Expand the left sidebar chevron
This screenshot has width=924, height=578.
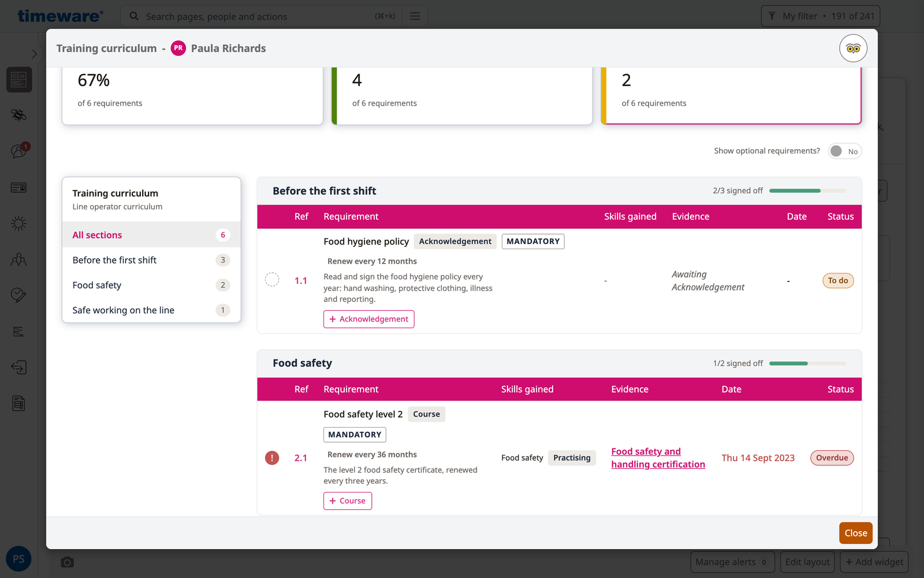click(x=34, y=54)
